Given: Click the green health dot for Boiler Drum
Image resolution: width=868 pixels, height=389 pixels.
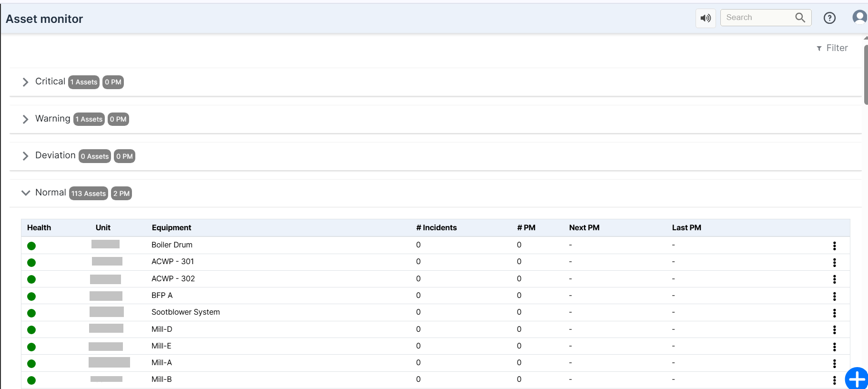Looking at the screenshot, I should coord(31,246).
